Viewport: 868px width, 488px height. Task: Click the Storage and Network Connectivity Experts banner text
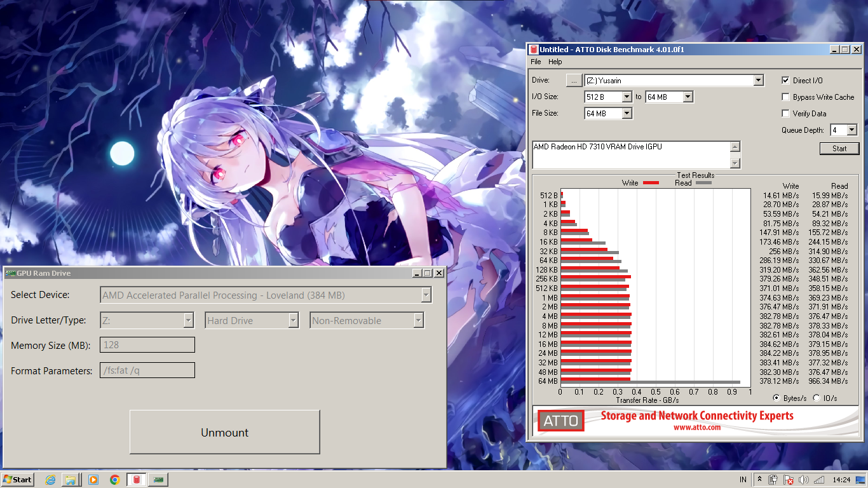(697, 416)
